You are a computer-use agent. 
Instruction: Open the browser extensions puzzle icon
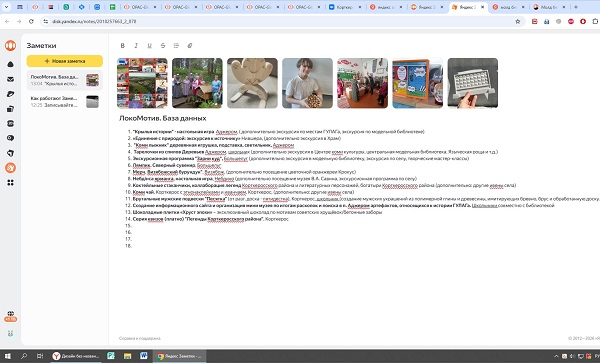click(595, 21)
